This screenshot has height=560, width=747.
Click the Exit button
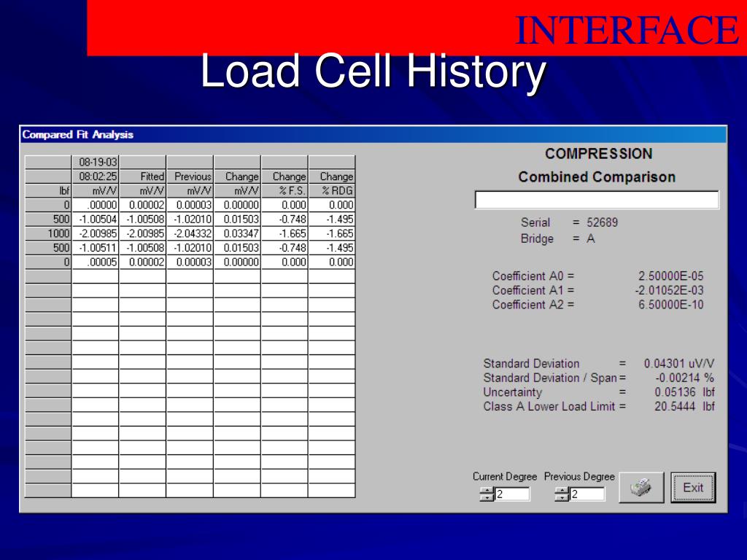click(693, 487)
